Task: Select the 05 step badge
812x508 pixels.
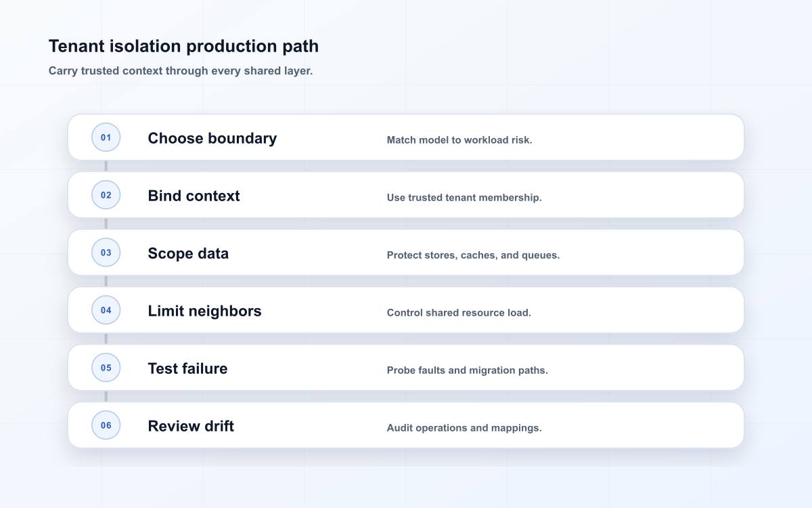Action: [106, 368]
